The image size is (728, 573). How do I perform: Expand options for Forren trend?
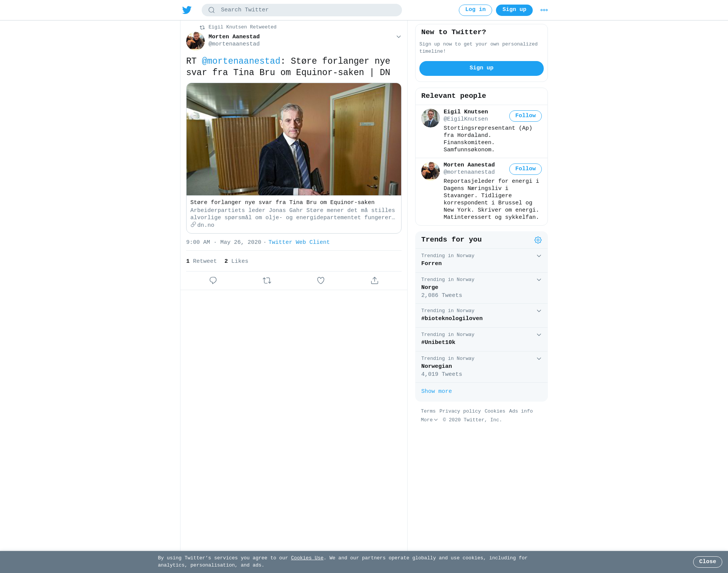click(x=539, y=256)
